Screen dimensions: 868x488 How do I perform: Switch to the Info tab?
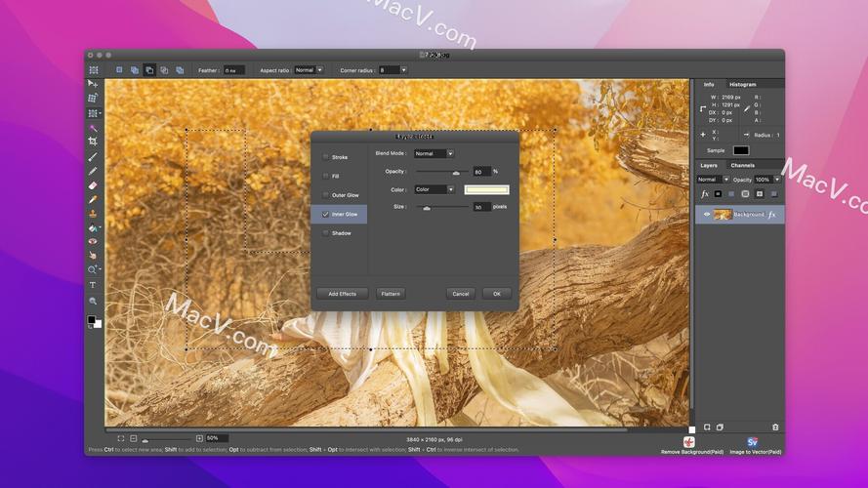(709, 84)
